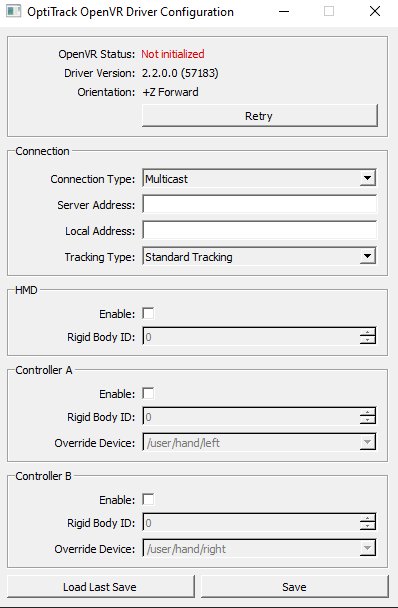
Task: Click the Save button
Action: click(x=294, y=587)
